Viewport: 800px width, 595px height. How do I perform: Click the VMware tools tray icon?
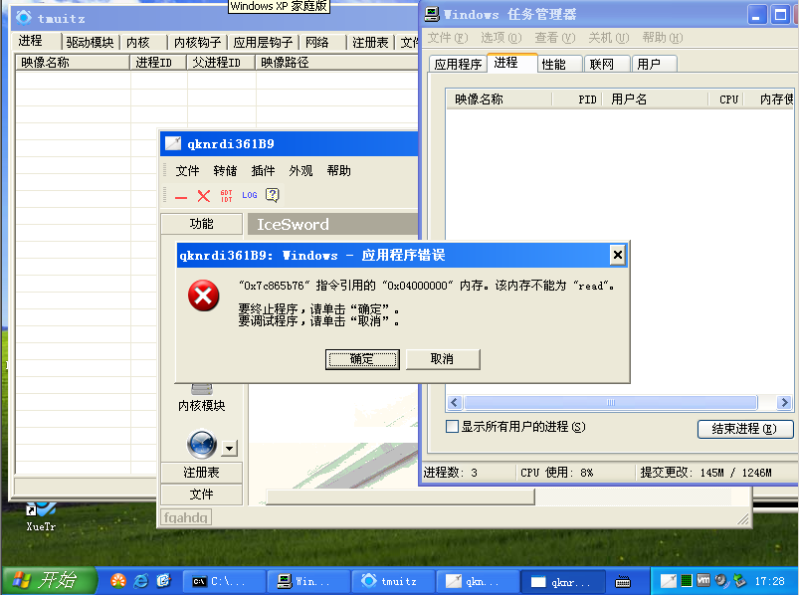pyautogui.click(x=704, y=580)
